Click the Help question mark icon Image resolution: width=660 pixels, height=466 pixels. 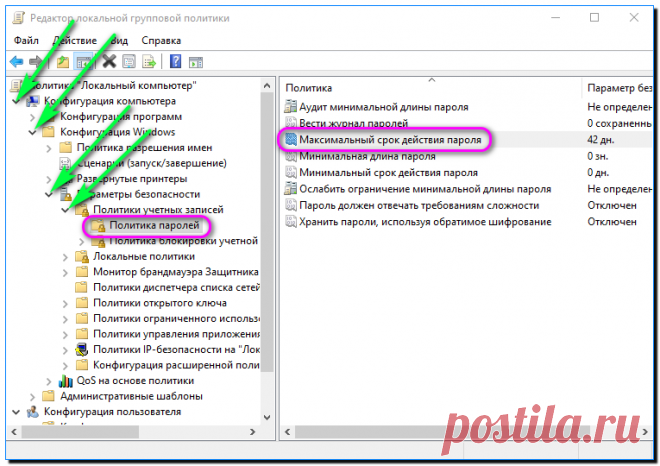click(x=175, y=62)
